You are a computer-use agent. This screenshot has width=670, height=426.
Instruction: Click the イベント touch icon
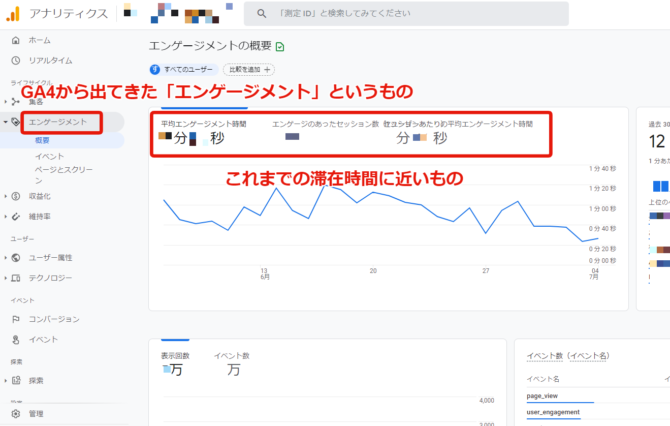coord(16,340)
